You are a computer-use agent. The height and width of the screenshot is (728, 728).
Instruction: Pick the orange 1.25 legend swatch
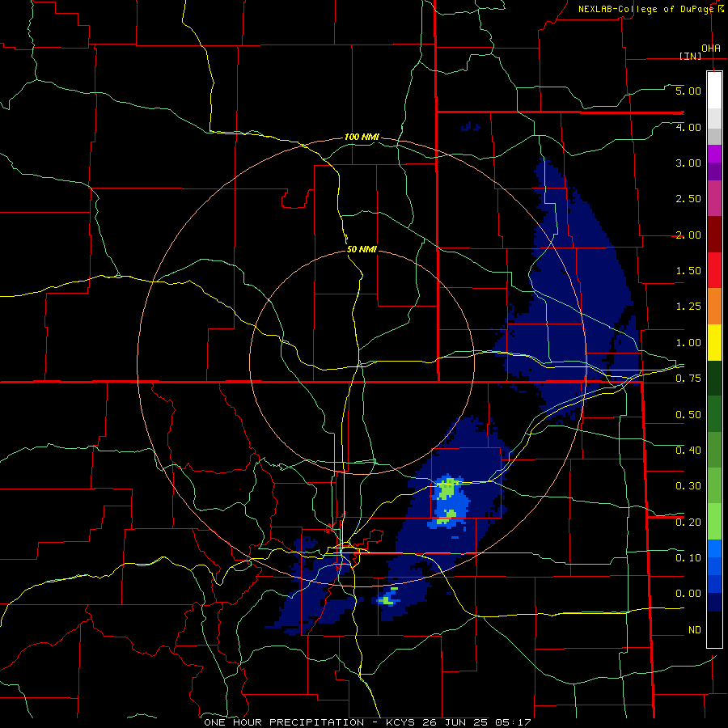coord(714,307)
